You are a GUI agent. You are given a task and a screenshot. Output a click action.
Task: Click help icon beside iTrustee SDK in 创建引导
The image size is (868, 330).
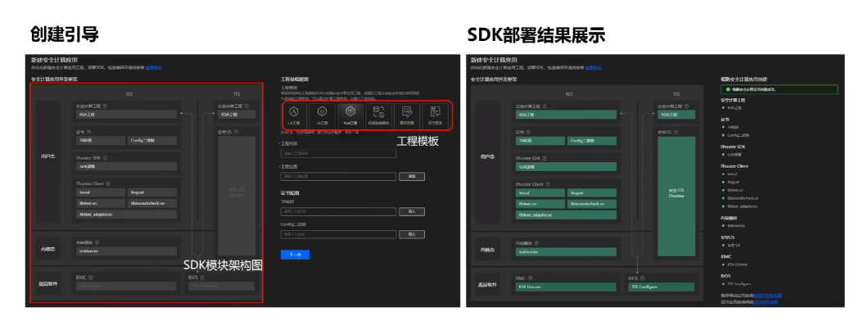pos(105,158)
